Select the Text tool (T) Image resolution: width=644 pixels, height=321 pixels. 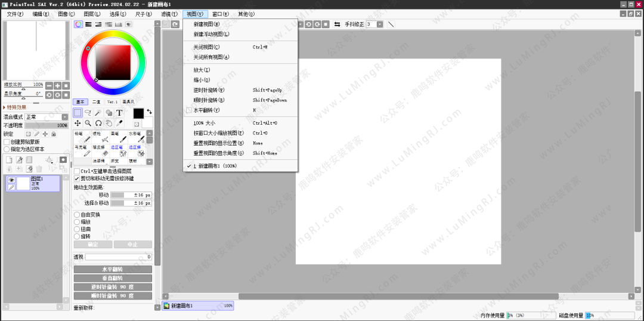[x=119, y=113]
